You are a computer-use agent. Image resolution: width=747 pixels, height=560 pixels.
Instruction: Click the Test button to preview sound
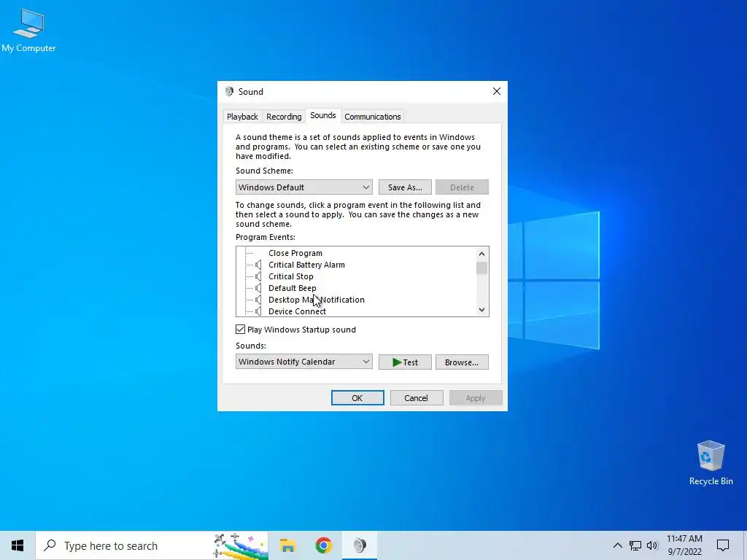(x=405, y=362)
